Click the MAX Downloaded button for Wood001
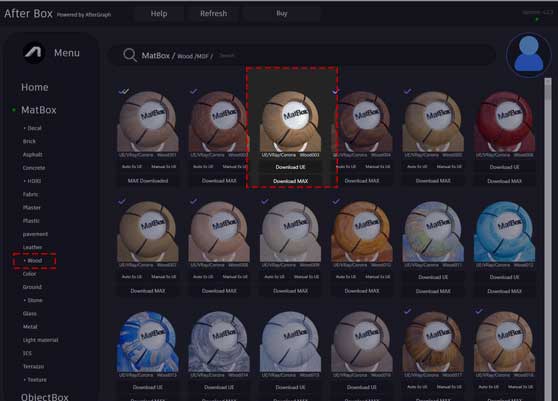 pyautogui.click(x=148, y=181)
